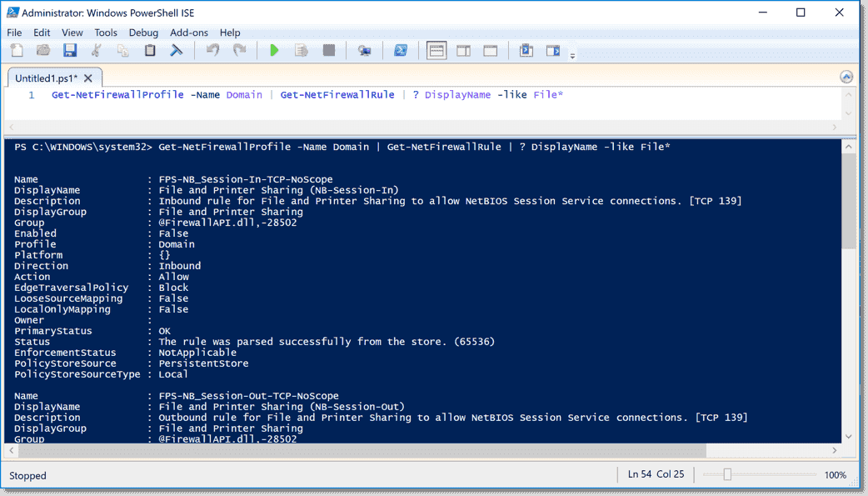Click the console pane vertical scrollbar thumb
Viewport: 868px width, 496px height.
(848, 200)
